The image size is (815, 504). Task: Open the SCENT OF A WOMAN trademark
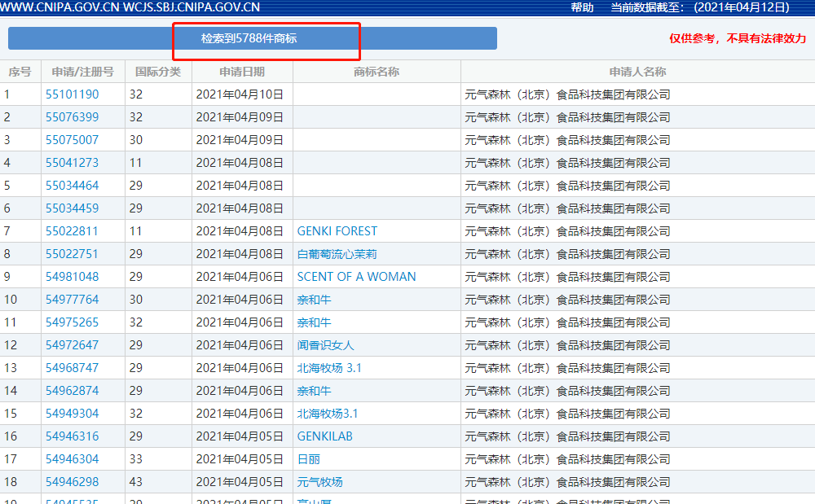pos(356,277)
